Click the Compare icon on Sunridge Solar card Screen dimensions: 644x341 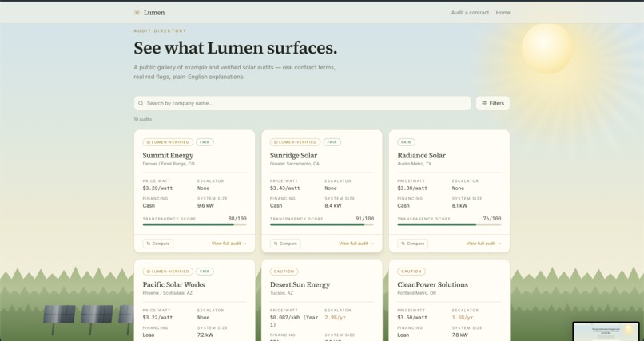point(276,244)
